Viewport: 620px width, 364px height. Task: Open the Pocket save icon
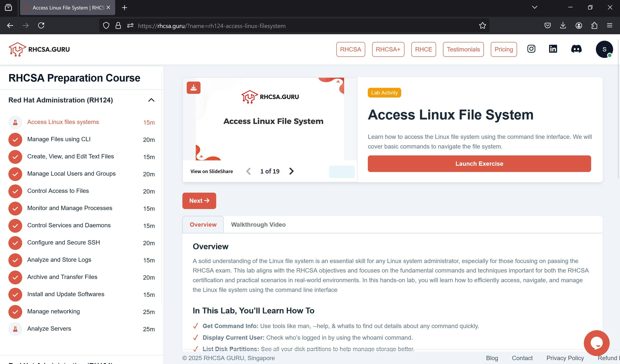pos(547,25)
